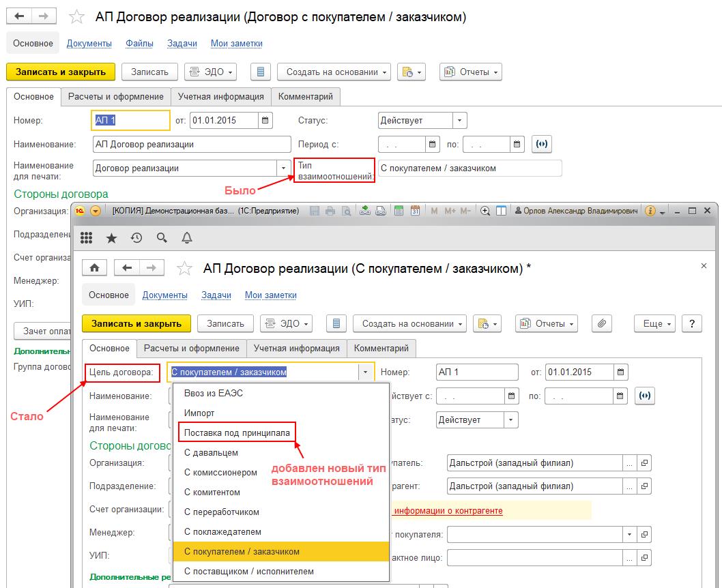Viewport: 722px width, 588px height.
Task: Click Наименование field in background window
Action: click(x=192, y=144)
